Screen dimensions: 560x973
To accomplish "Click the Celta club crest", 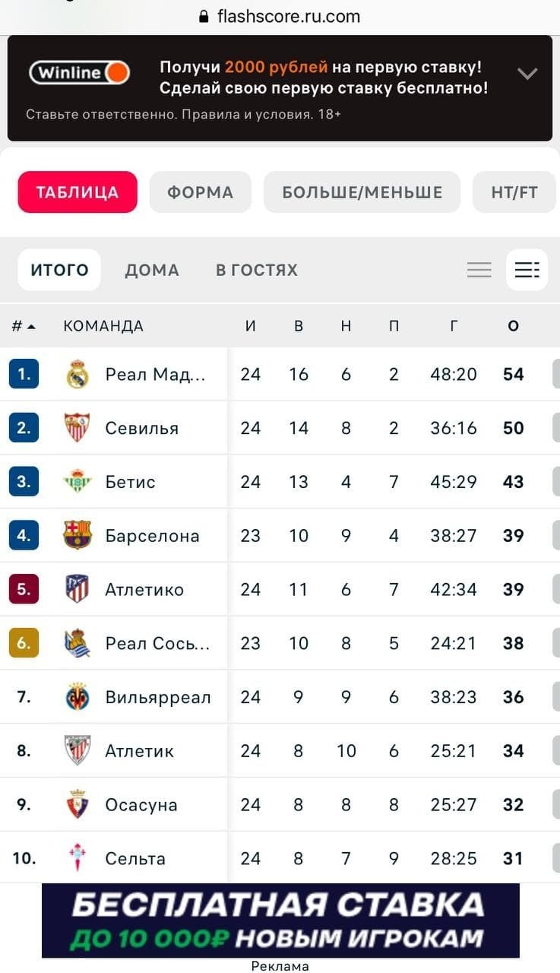I will point(78,858).
